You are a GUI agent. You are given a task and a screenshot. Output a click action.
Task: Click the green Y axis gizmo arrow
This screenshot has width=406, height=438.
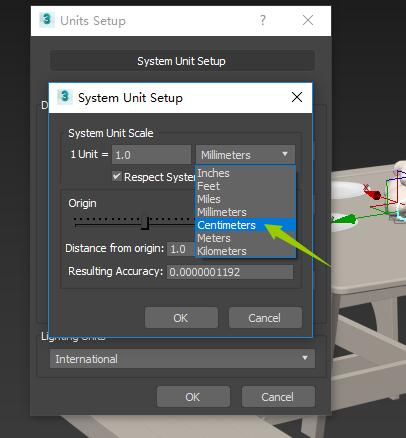tap(344, 219)
